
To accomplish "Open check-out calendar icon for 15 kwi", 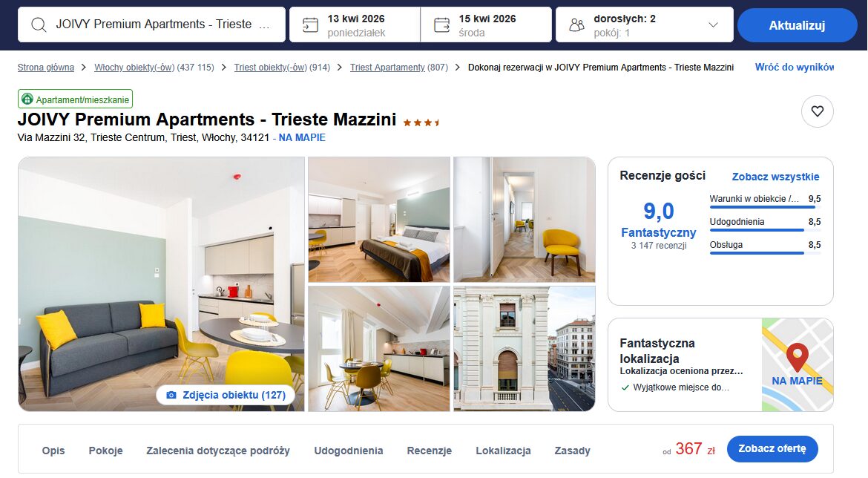I will (x=441, y=25).
